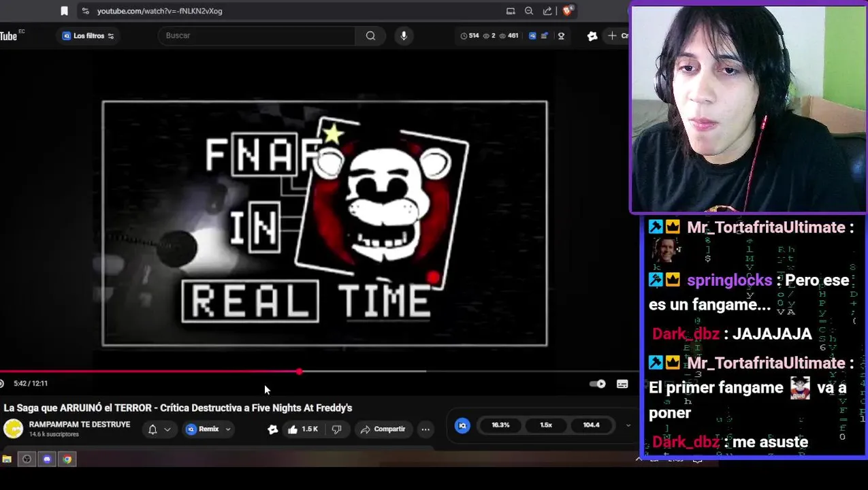Image resolution: width=868 pixels, height=490 pixels.
Task: Select the youtube.com URL in address bar
Action: click(x=159, y=11)
